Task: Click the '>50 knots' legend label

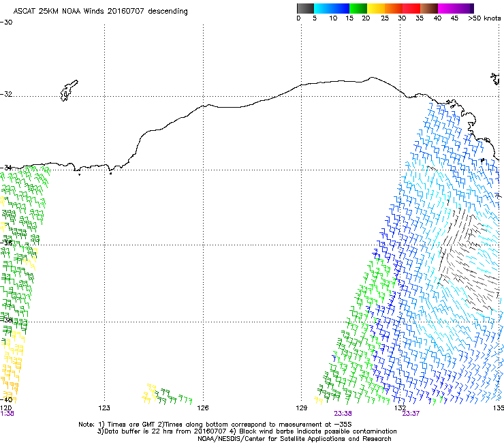Action: coord(484,18)
